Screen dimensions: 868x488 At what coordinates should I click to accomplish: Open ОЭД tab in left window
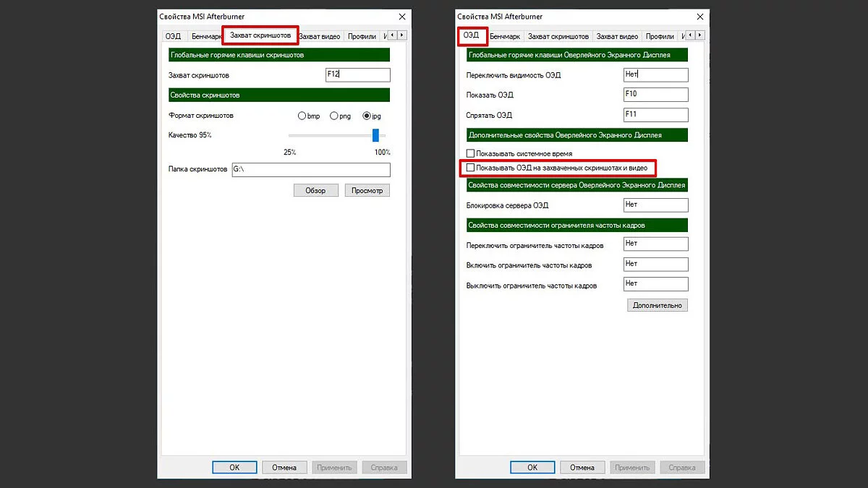(x=173, y=36)
